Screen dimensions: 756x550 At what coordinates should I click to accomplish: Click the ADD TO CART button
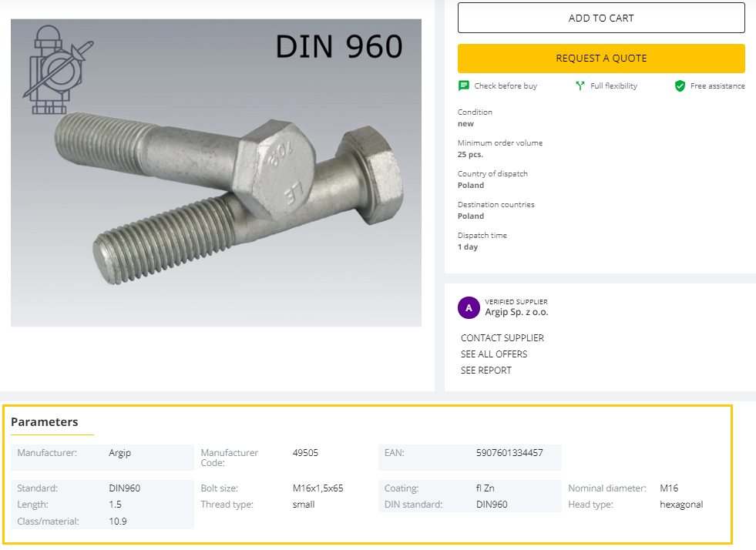[601, 18]
